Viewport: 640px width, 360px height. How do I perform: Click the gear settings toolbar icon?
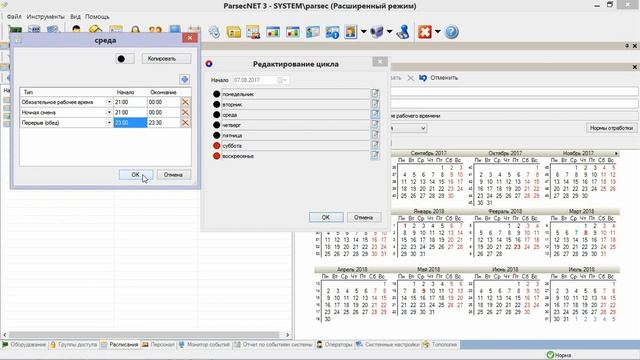[214, 32]
